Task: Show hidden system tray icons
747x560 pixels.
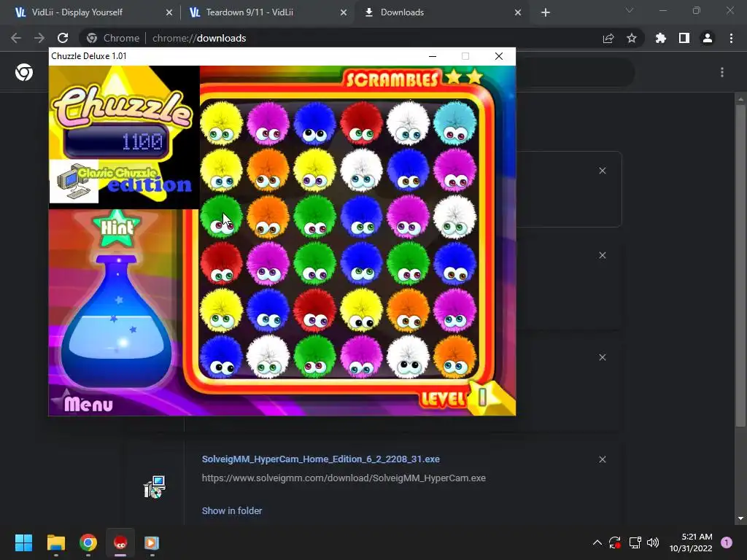Action: [597, 542]
